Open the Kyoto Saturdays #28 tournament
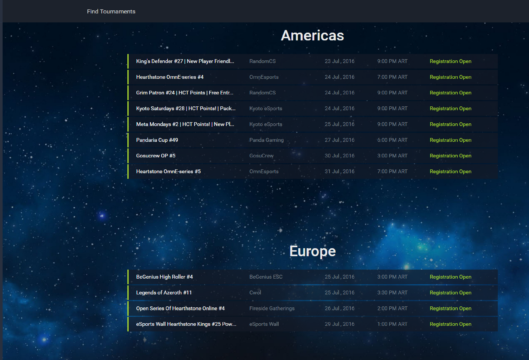The width and height of the screenshot is (529, 360). click(186, 108)
